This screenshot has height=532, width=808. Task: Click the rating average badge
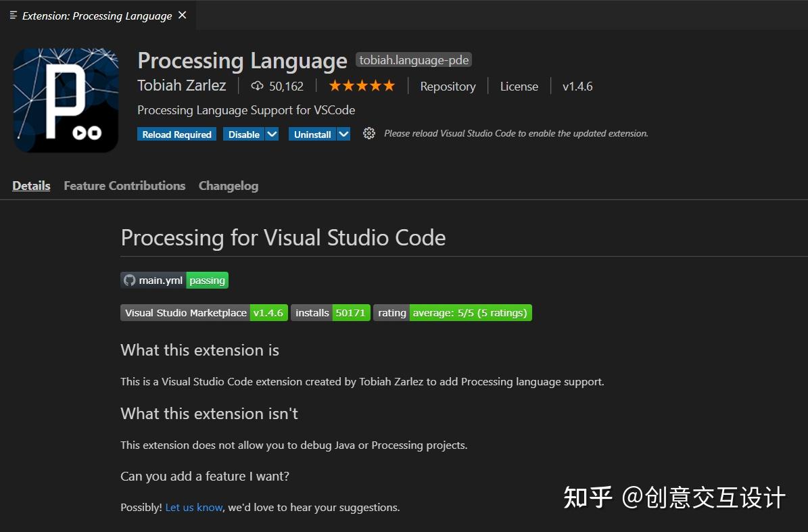[x=452, y=312]
